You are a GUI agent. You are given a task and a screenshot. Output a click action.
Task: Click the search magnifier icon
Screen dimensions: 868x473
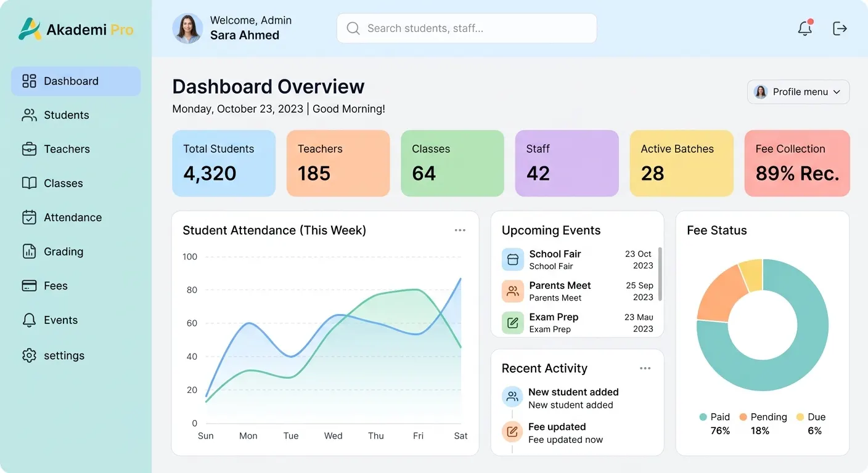coord(353,28)
